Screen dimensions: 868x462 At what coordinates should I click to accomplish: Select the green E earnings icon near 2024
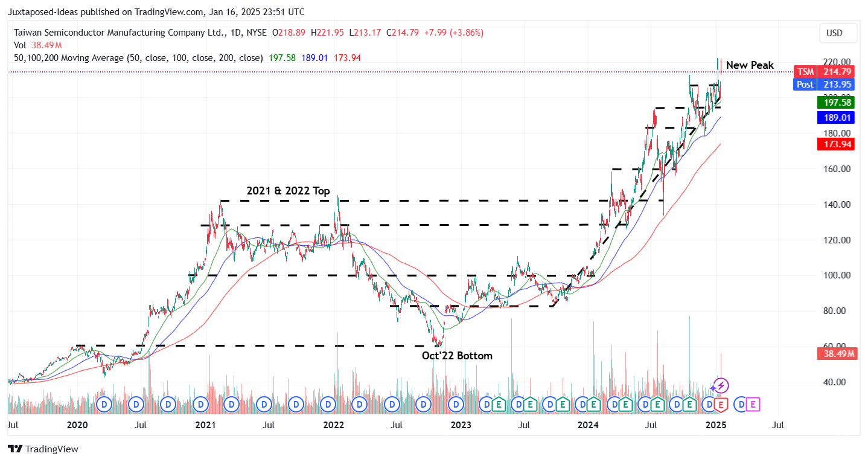point(594,405)
